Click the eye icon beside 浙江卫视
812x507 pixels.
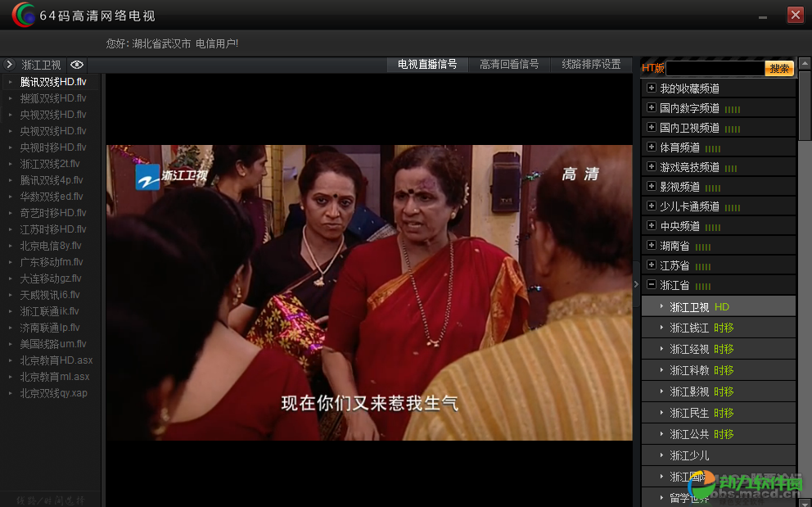(77, 65)
